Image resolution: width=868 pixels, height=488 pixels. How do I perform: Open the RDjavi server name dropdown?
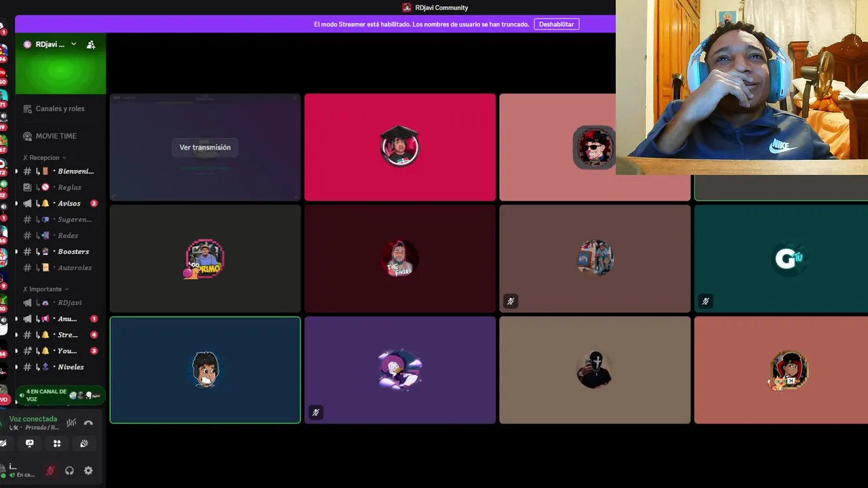pos(52,45)
